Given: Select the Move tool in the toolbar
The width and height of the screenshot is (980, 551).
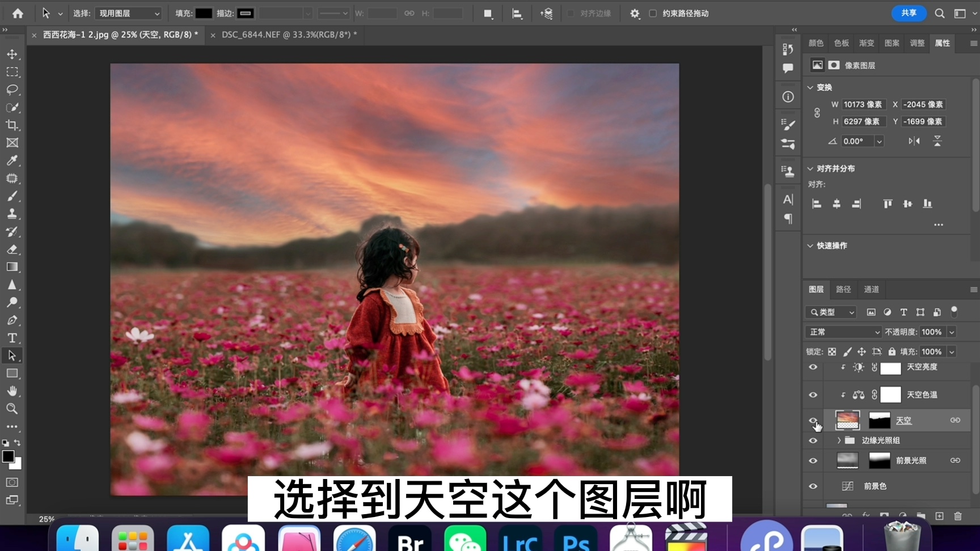Looking at the screenshot, I should pyautogui.click(x=12, y=54).
